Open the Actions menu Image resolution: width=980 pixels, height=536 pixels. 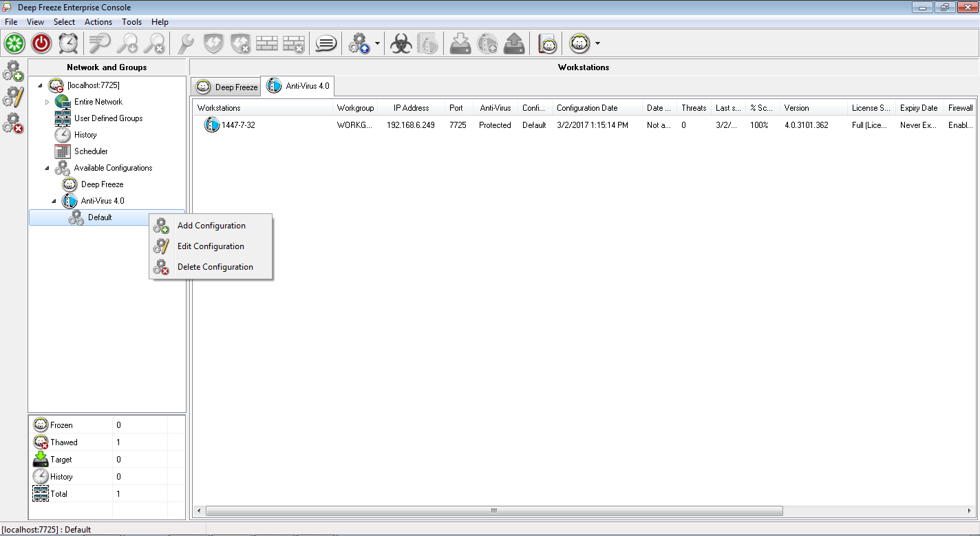(98, 22)
